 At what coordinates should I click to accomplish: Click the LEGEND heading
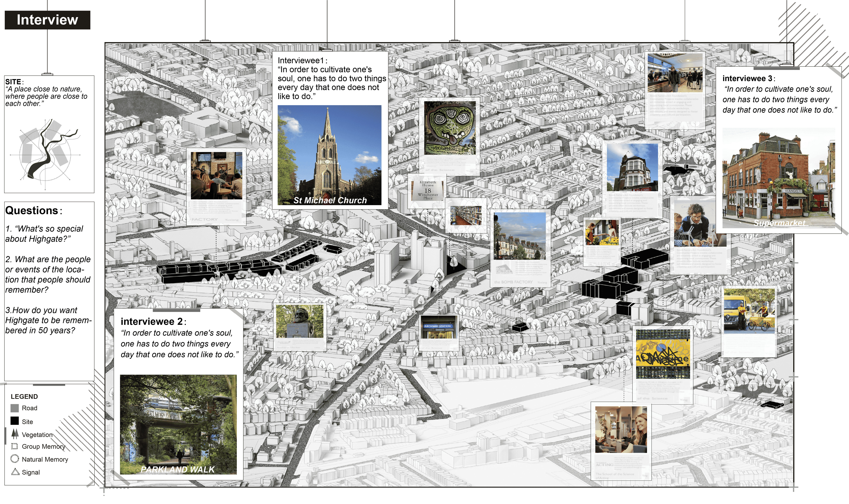coord(24,396)
